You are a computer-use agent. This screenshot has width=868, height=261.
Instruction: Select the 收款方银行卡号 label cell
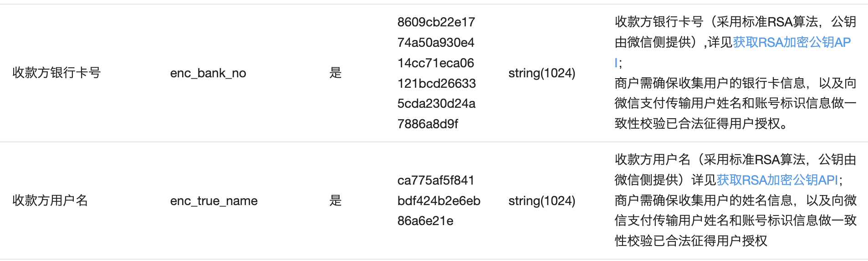(56, 73)
